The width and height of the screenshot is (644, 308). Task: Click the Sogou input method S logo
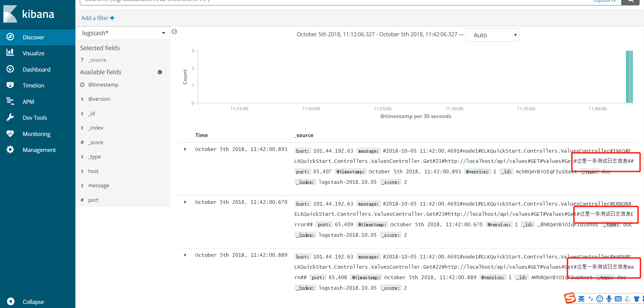[570, 298]
